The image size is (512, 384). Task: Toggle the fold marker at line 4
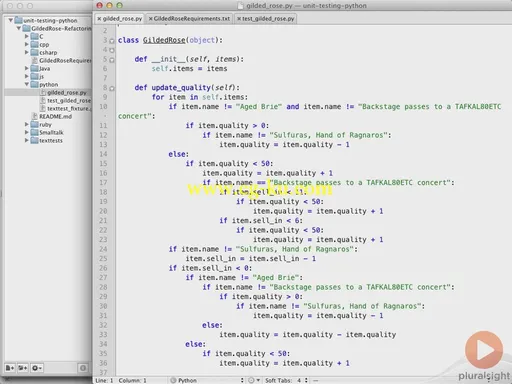(112, 50)
